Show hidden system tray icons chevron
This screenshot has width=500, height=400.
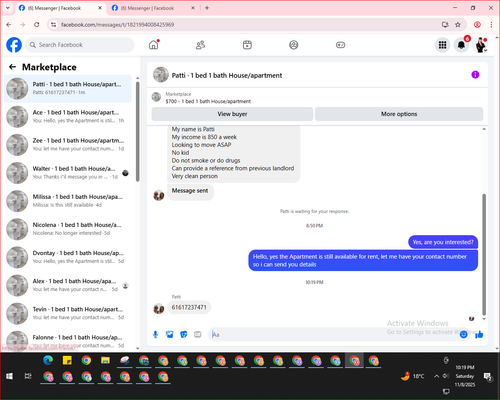click(436, 376)
